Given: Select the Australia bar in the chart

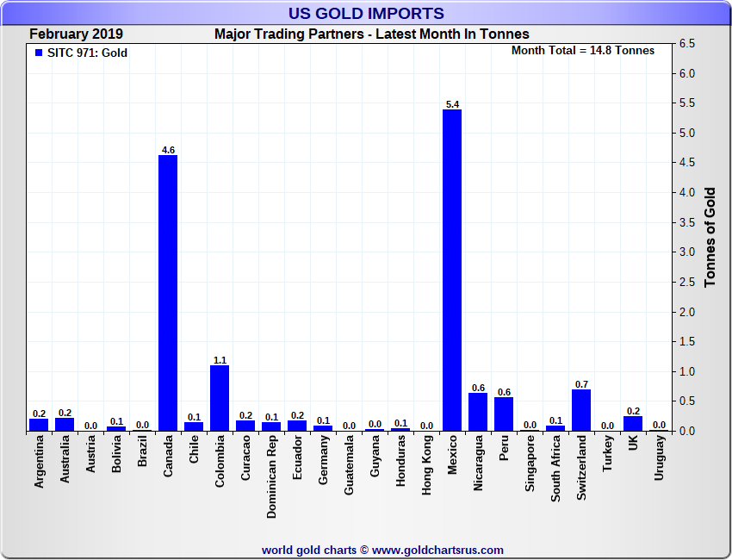Looking at the screenshot, I should [x=65, y=424].
